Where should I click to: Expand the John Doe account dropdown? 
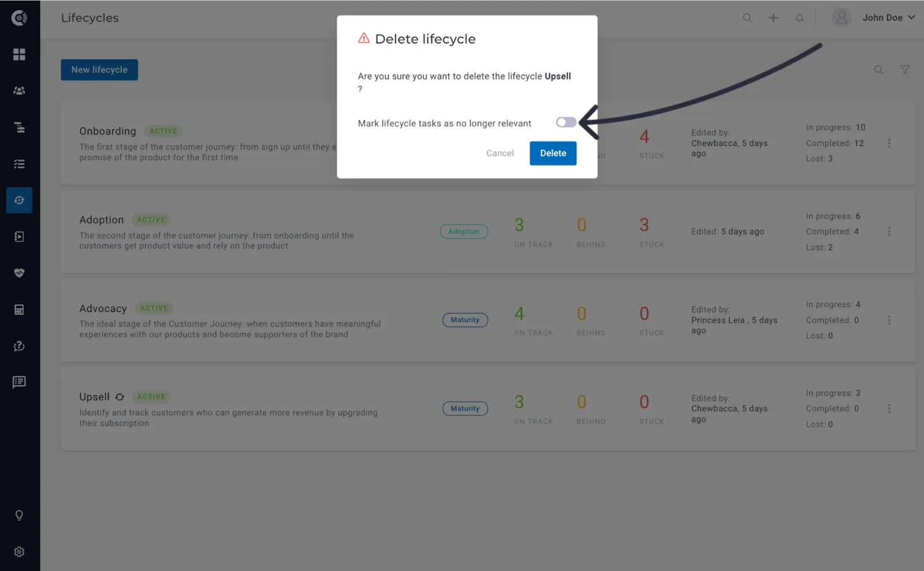(888, 18)
